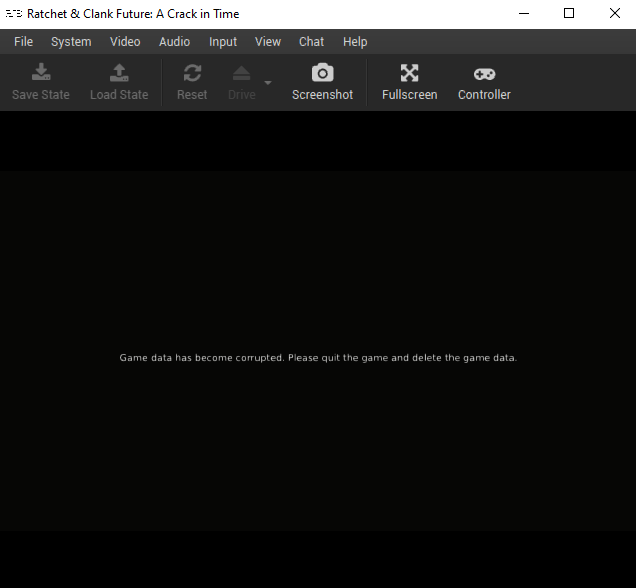Open the File menu

(23, 42)
